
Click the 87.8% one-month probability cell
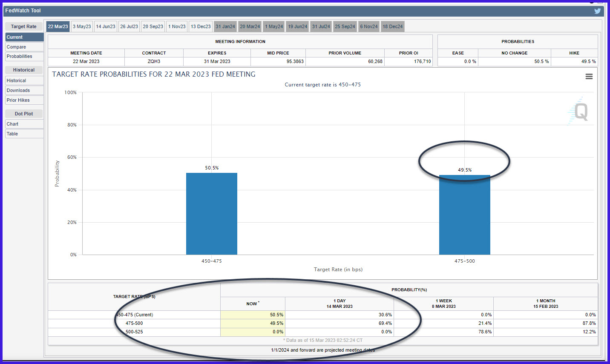pyautogui.click(x=546, y=323)
